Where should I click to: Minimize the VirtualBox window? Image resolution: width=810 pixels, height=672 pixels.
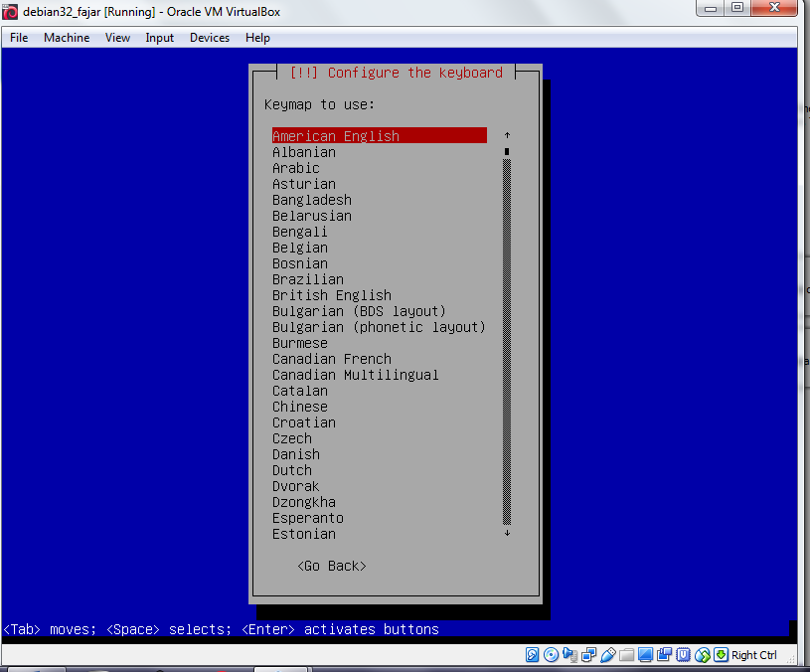(711, 8)
